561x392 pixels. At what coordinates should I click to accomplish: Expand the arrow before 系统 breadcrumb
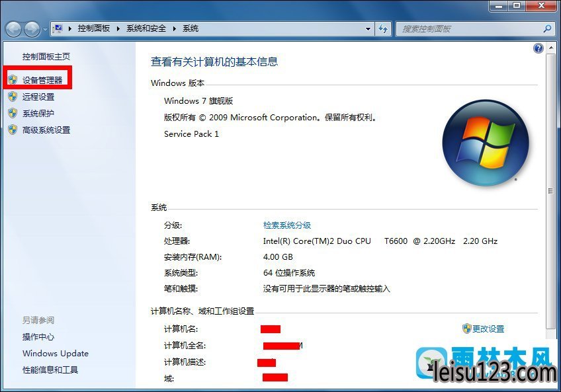(x=175, y=28)
